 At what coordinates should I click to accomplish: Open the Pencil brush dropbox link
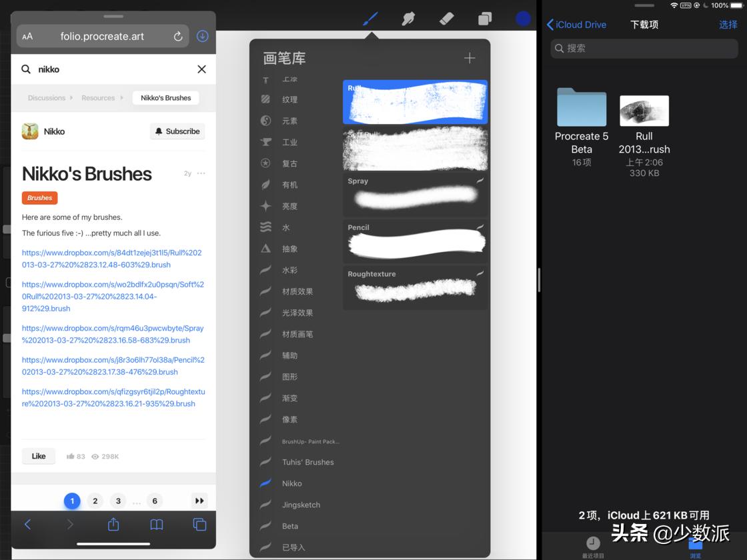click(113, 366)
